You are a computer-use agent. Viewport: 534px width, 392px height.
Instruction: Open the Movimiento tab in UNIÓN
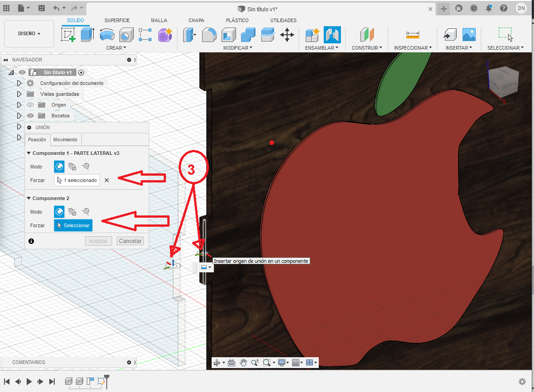(x=66, y=140)
